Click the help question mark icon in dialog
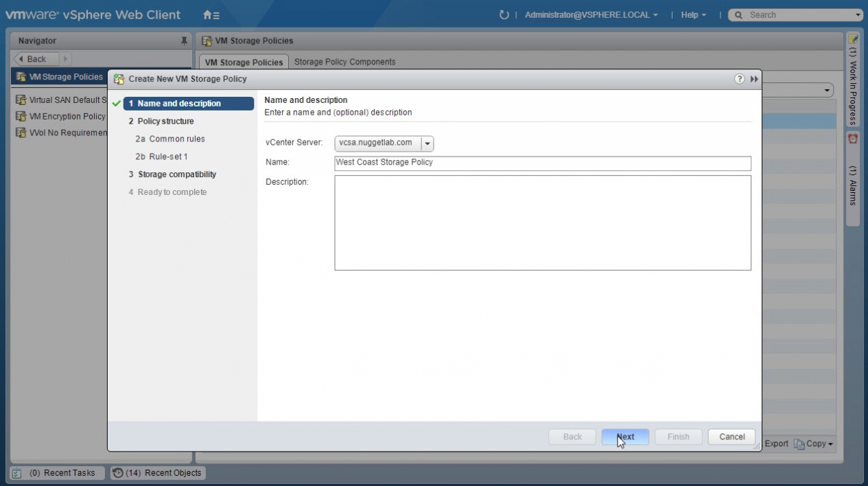 click(x=740, y=79)
